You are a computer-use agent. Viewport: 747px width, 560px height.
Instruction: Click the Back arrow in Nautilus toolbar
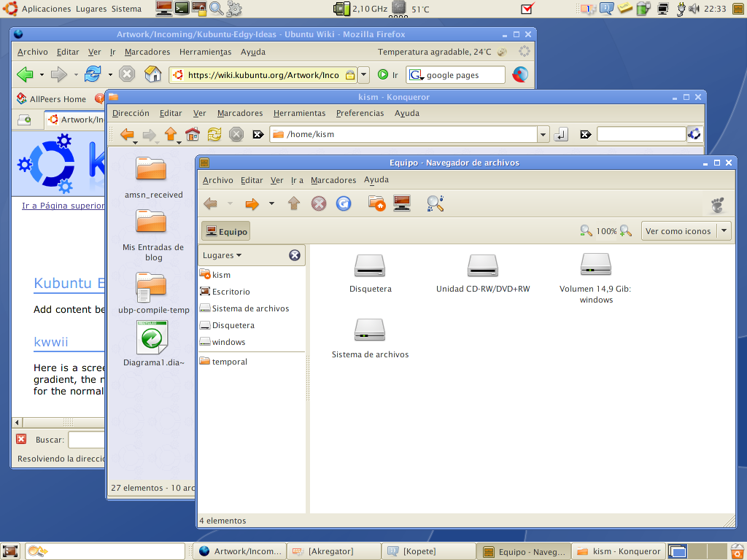(x=210, y=204)
